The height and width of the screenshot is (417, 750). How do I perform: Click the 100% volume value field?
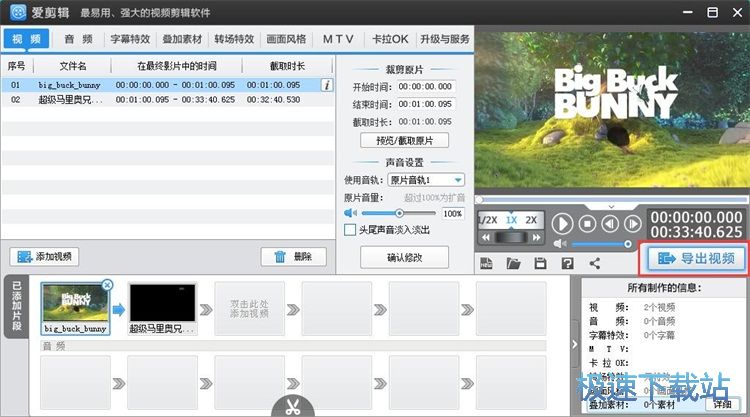452,213
